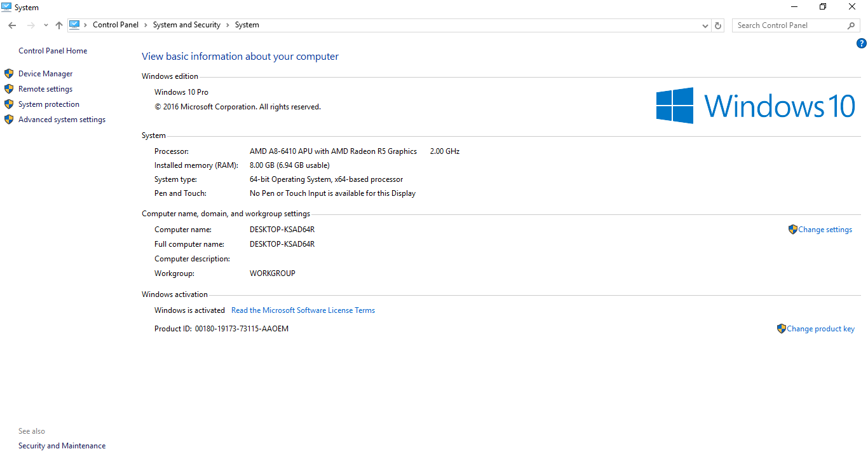Go back using the back arrow
Viewport: 868px width, 463px height.
pyautogui.click(x=12, y=25)
